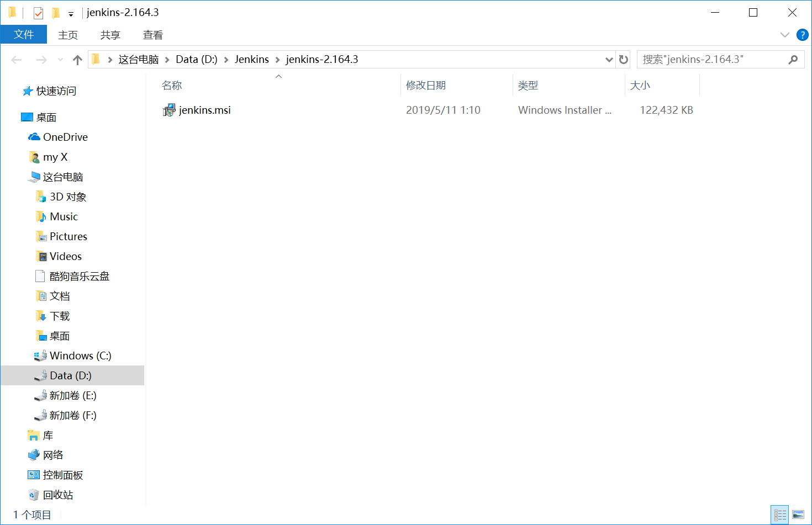Open the Videos folder
Image resolution: width=812 pixels, height=525 pixels.
[x=66, y=256]
